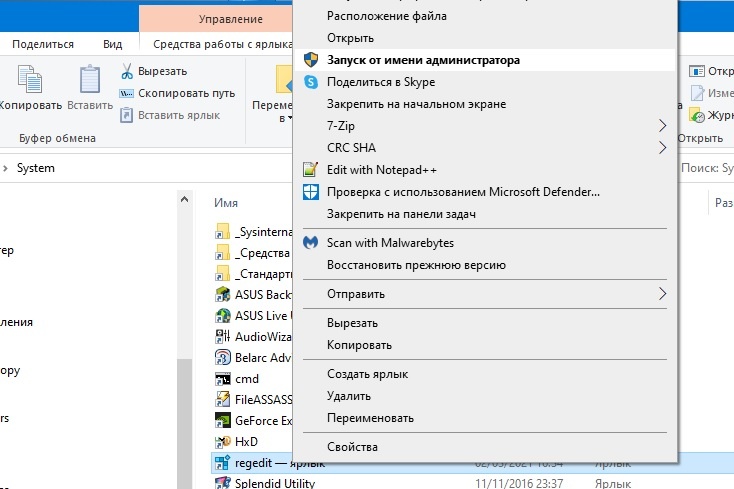734x489 pixels.
Task: Click the Splendid Utility shortcut icon
Action: pyautogui.click(x=222, y=483)
